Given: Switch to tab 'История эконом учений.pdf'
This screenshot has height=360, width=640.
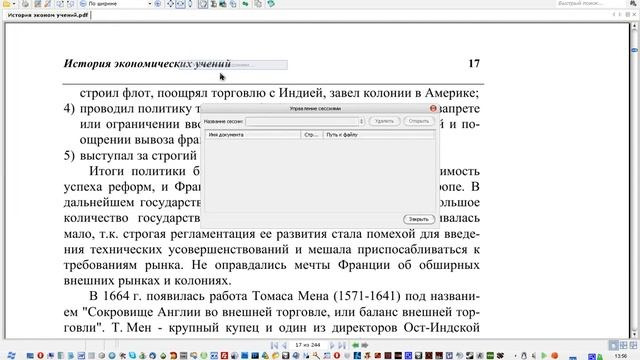Looking at the screenshot, I should [48, 15].
